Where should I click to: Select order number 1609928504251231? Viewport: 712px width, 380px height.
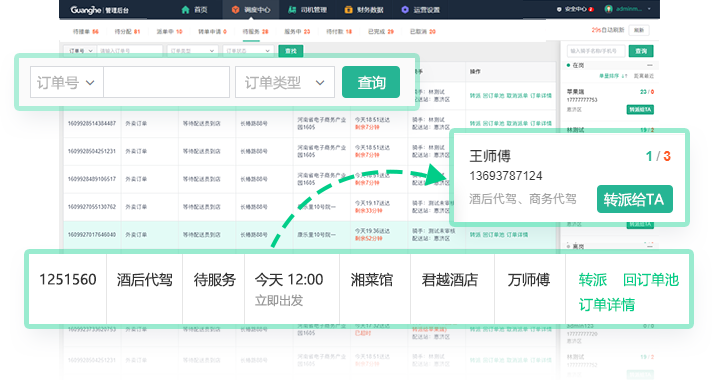coord(92,151)
